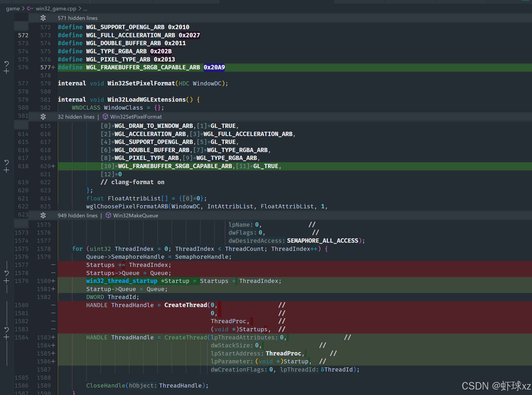
Task: Click the cube symbol icon beside Win32MakeQueue
Action: (108, 215)
